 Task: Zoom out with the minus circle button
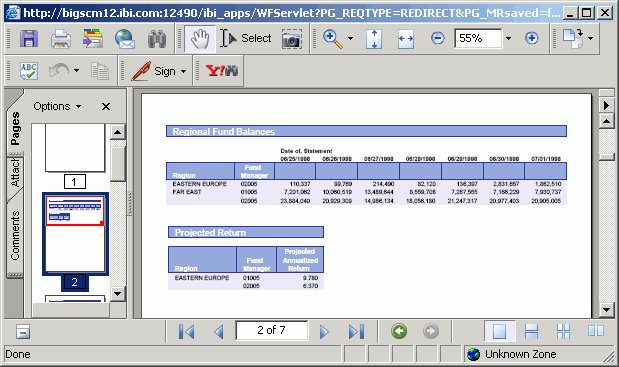pos(437,38)
